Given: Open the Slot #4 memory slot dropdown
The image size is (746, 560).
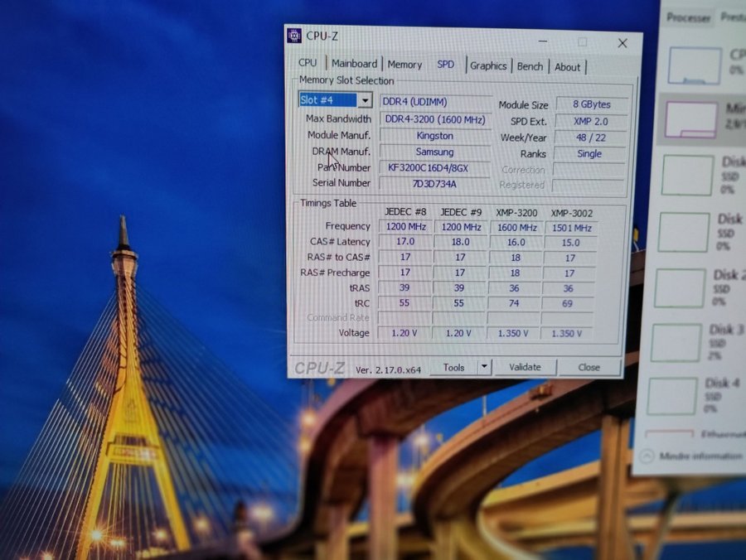Looking at the screenshot, I should [335, 100].
